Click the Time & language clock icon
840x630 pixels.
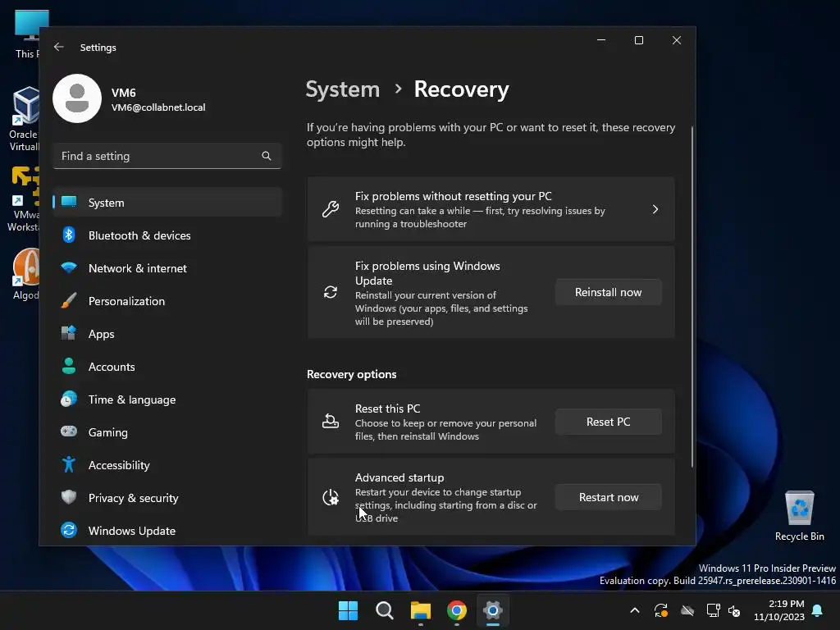pyautogui.click(x=69, y=399)
